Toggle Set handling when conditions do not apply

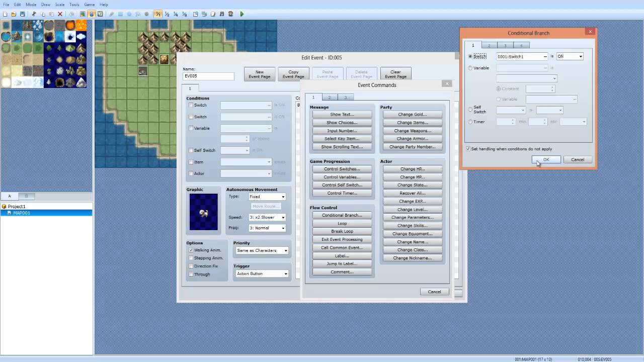(x=468, y=149)
